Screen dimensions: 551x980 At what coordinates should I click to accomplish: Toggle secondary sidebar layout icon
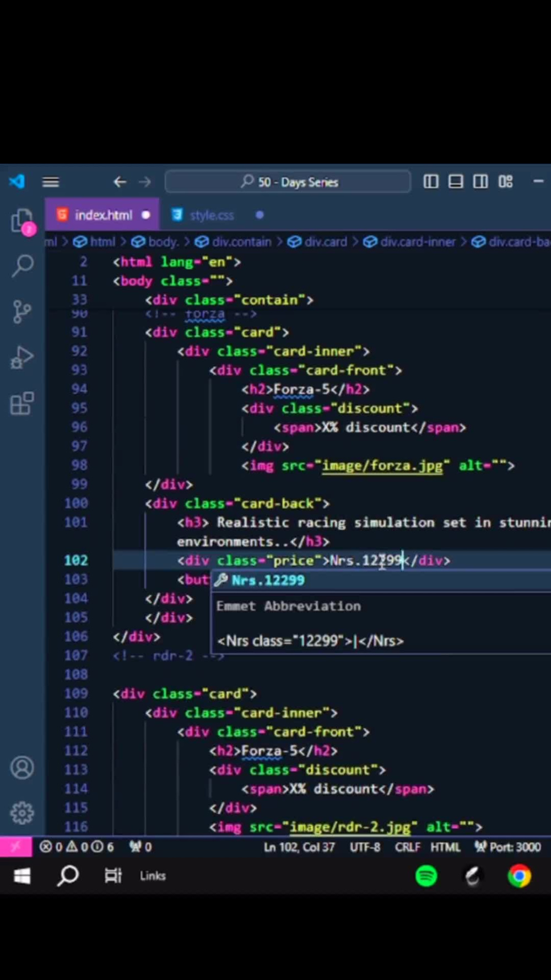click(x=480, y=181)
